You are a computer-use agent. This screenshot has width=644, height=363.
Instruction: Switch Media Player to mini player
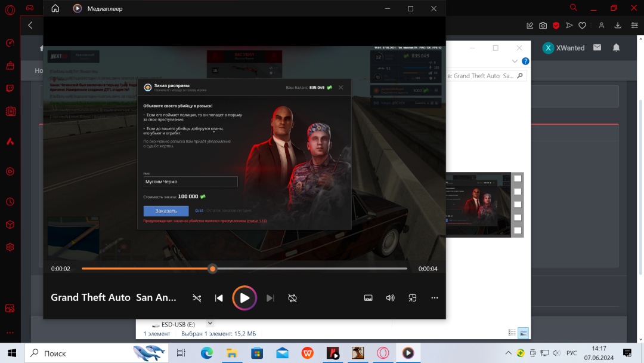413,298
